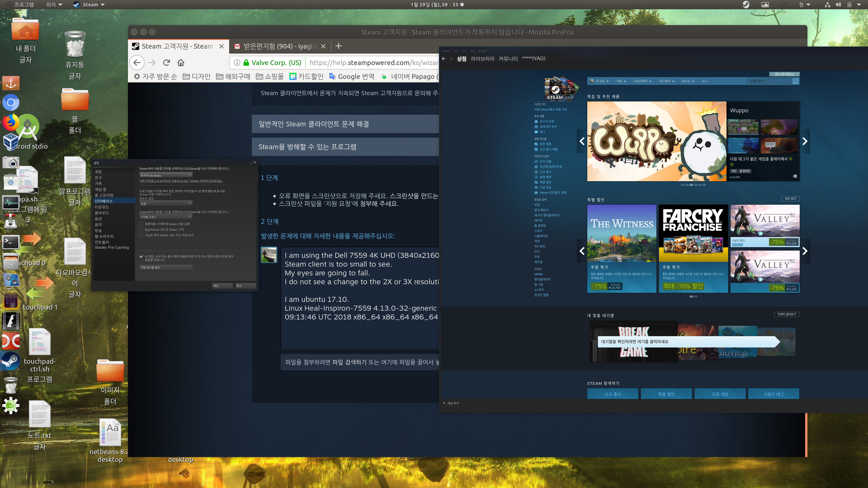
Task: Click previous arrow on featured carousel
Action: (582, 141)
